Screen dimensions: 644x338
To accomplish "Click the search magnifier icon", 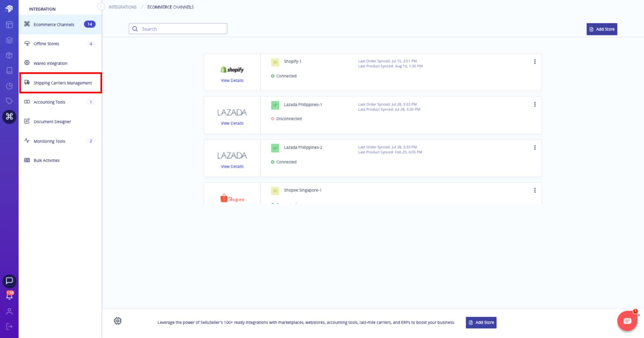I will [135, 29].
